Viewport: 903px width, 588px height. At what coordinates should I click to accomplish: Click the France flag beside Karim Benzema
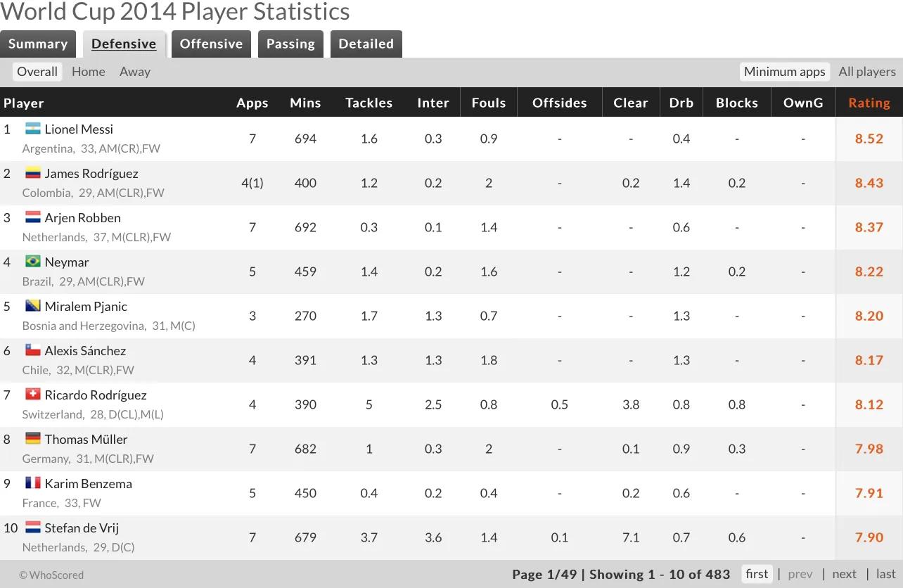pyautogui.click(x=32, y=483)
